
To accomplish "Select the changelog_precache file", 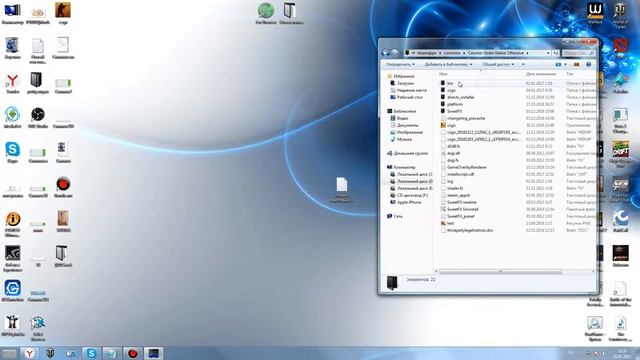I will click(466, 118).
